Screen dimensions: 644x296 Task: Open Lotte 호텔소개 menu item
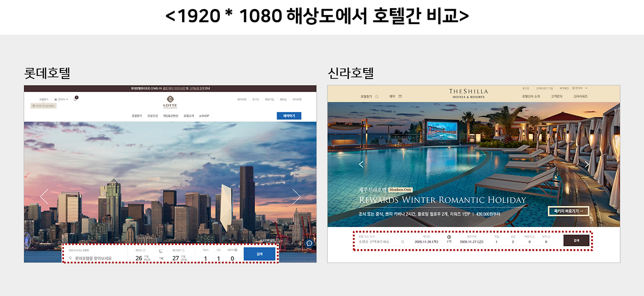click(x=189, y=116)
